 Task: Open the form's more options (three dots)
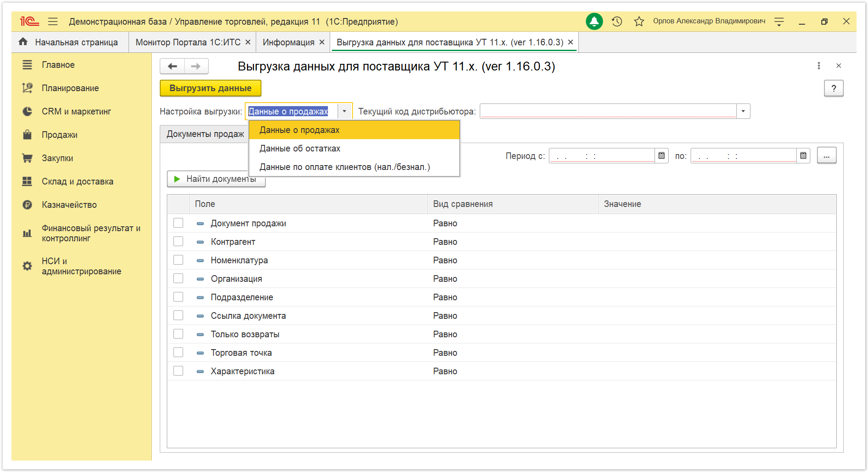coord(819,66)
